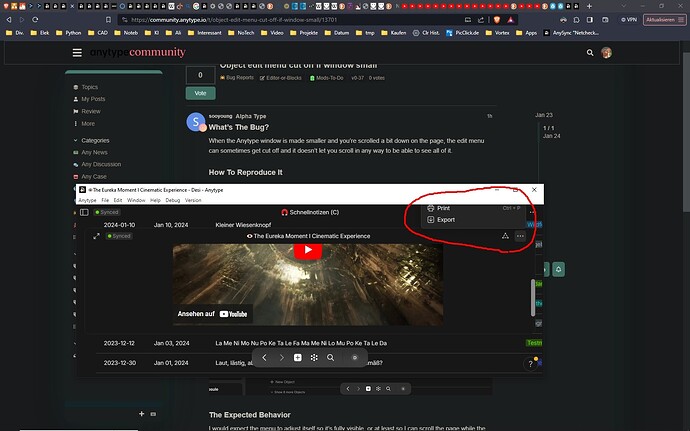Open the Vortex bookmarks folder
Screen dimensions: 690x431
pyautogui.click(x=497, y=33)
